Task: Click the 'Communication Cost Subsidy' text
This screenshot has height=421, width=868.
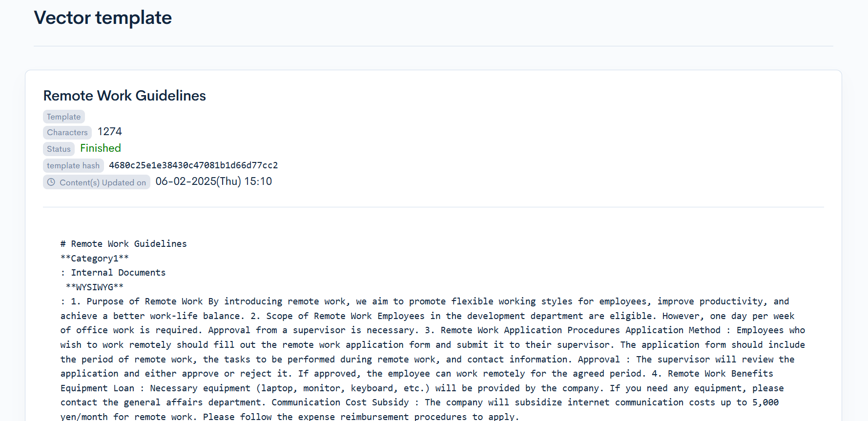Action: coord(340,402)
